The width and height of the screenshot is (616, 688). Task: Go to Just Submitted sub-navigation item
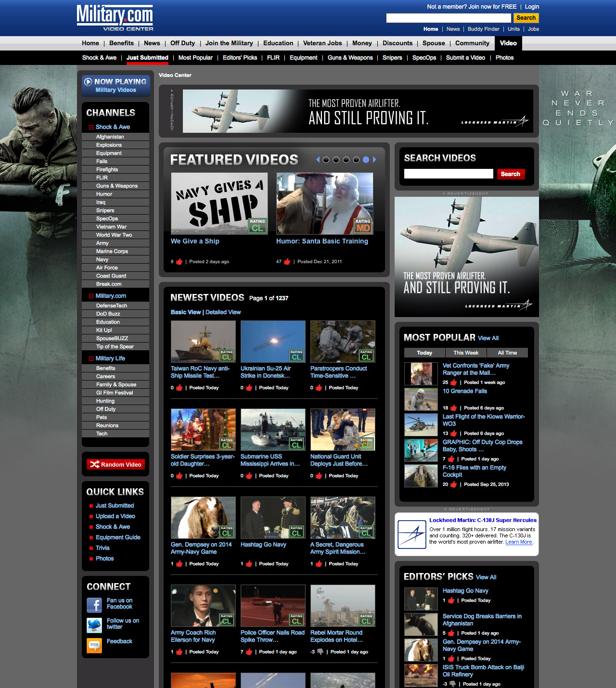pos(147,58)
